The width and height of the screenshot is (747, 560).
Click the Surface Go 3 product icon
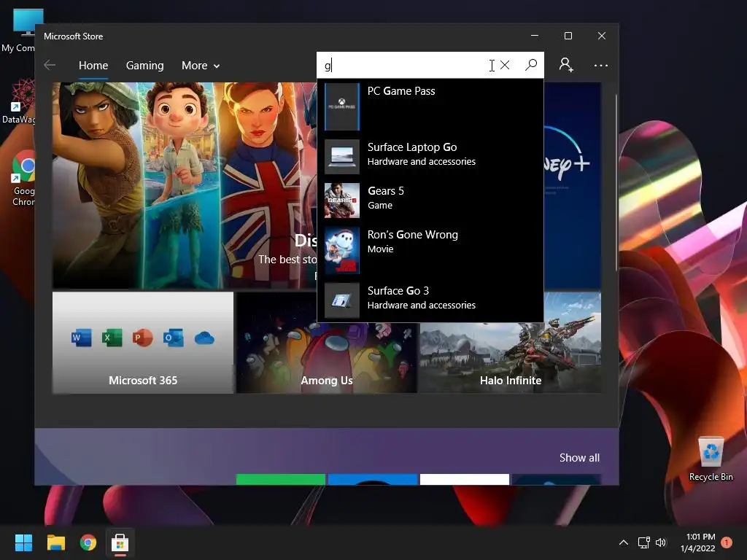(342, 300)
